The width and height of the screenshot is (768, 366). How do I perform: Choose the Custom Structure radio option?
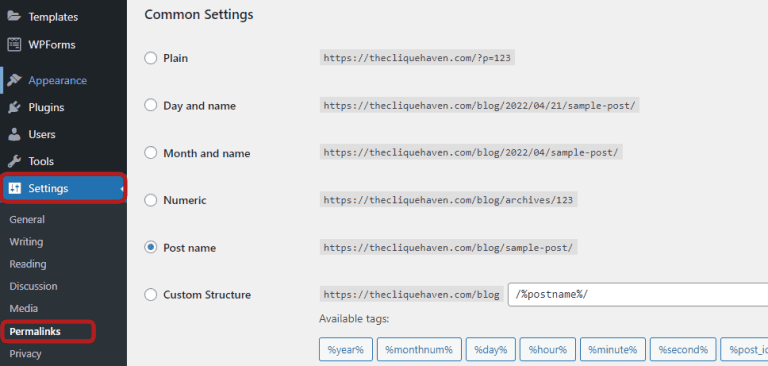[x=150, y=294]
